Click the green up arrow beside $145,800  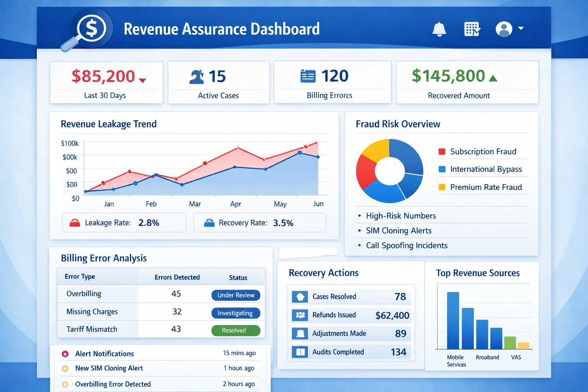[493, 78]
